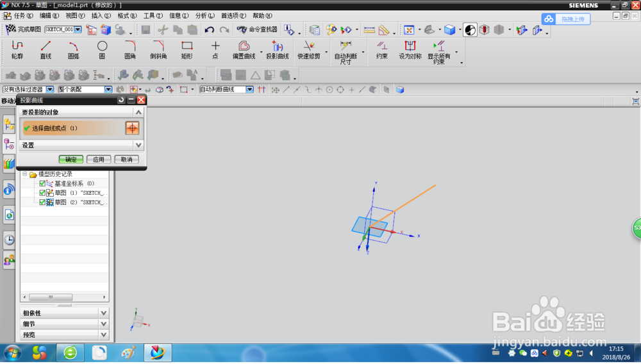Select the 圆 circle tool
The image size is (641, 364).
[102, 50]
